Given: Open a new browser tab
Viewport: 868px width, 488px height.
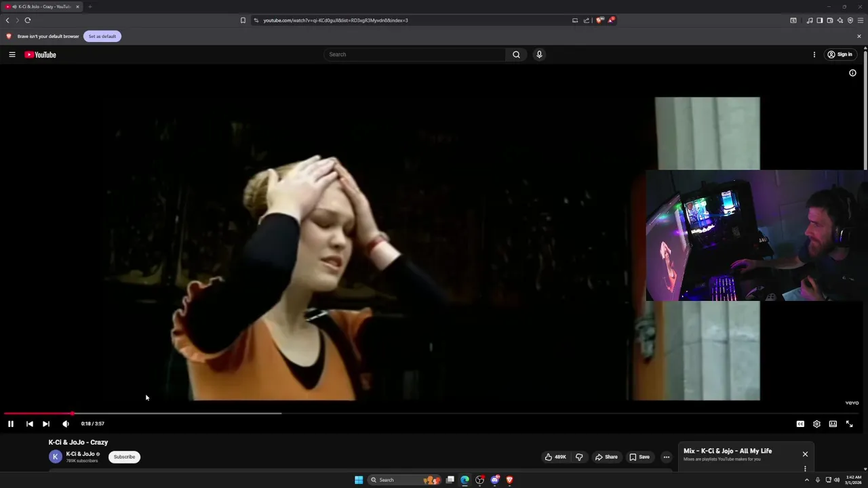Looking at the screenshot, I should click(90, 7).
